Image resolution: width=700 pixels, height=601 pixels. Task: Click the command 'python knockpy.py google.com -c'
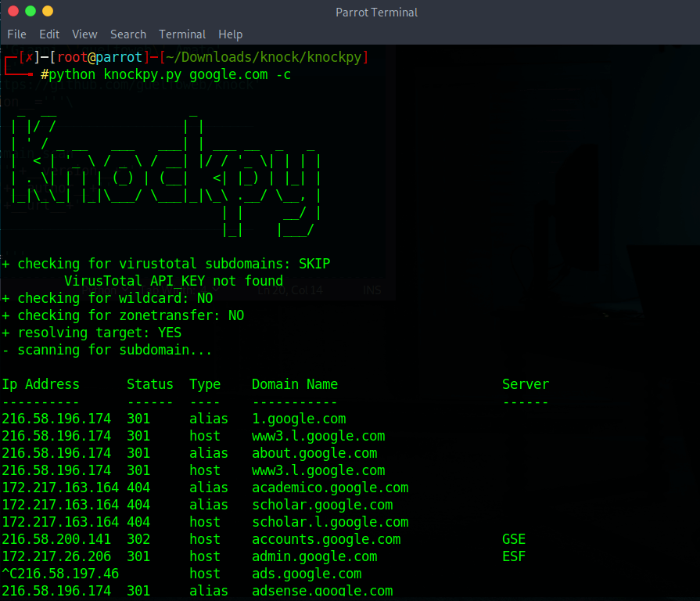170,74
